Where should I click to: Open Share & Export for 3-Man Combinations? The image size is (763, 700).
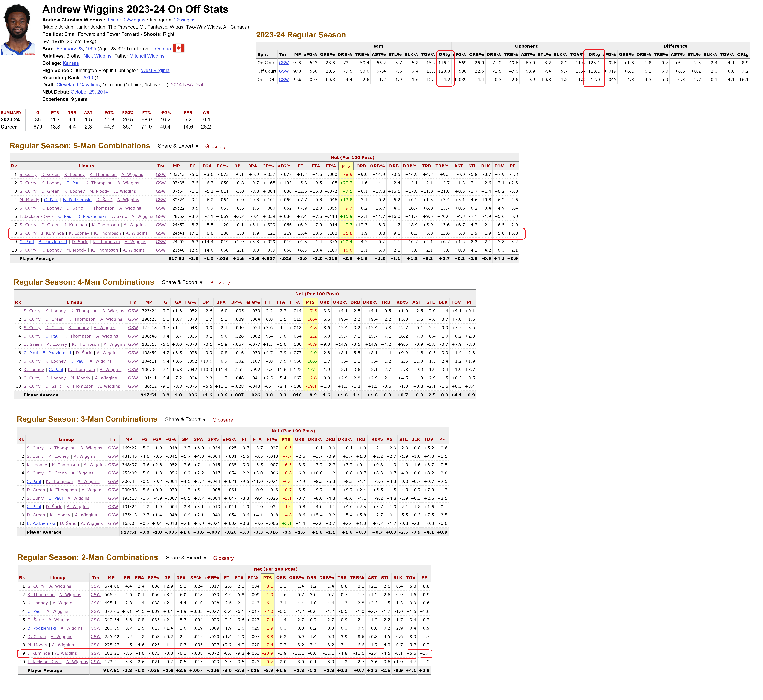[x=185, y=420]
